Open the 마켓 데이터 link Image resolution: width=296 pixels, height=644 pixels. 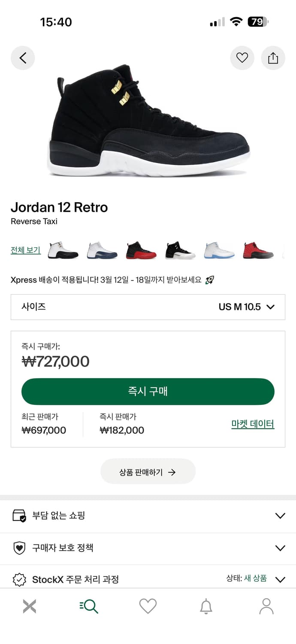(252, 424)
